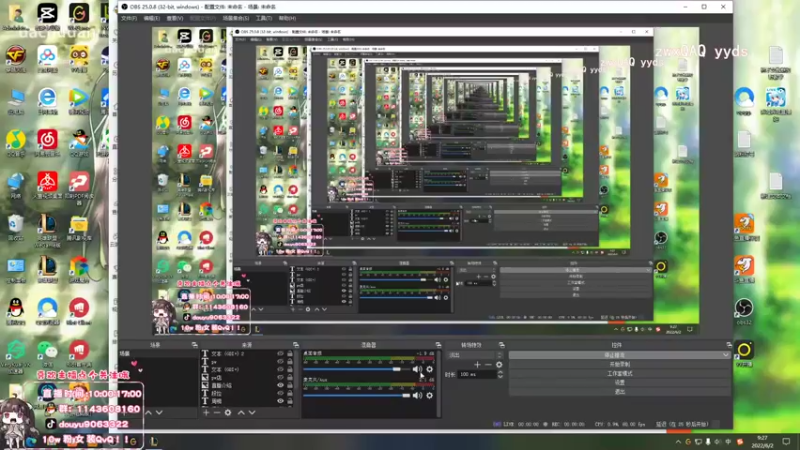Open the 场景集合(S) menu in outermost OBS window
The image size is (800, 450).
pos(236,18)
